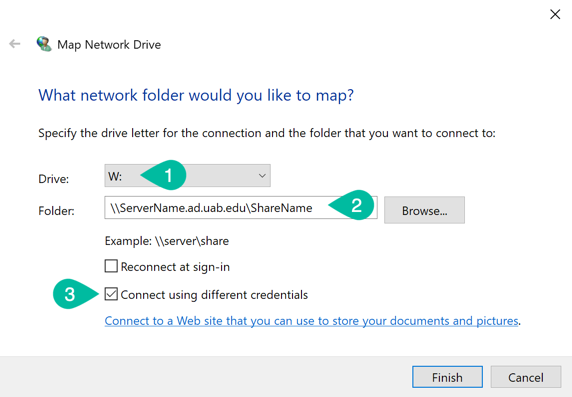Click the Map Network Drive globe icon
572x397 pixels.
44,44
